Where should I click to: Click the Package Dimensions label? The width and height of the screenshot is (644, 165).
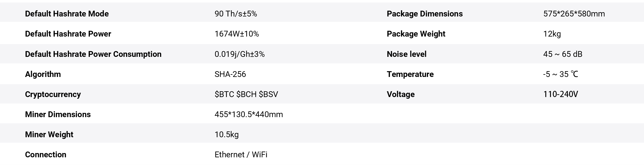tap(424, 14)
